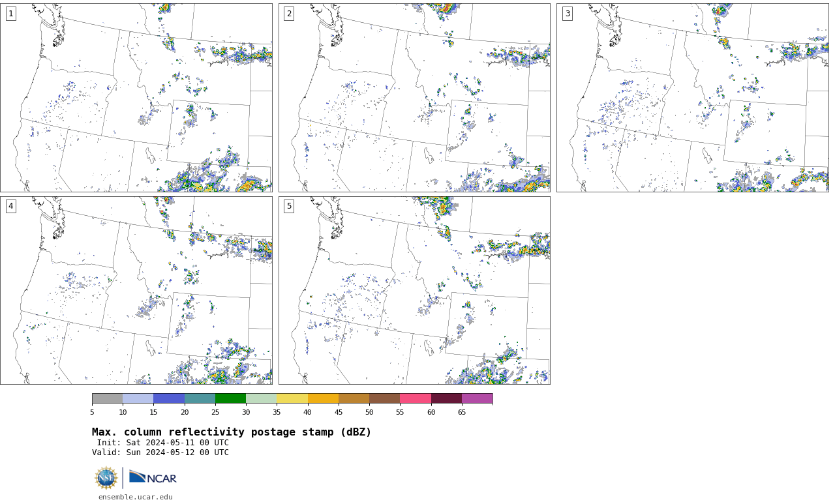Open ensemble member 2 reflectivity map
The height and width of the screenshot is (504, 835).
(414, 98)
